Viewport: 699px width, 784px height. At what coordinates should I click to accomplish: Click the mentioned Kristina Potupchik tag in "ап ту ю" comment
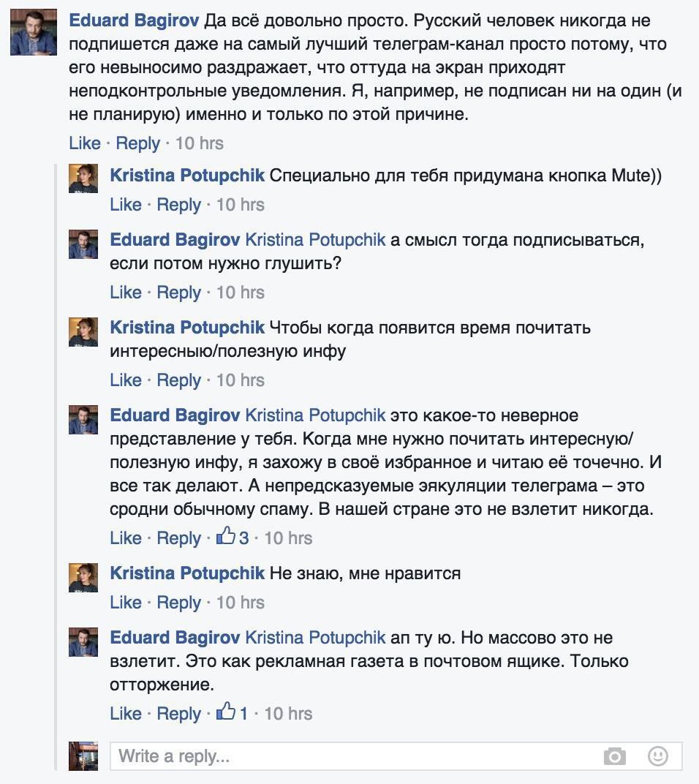tap(315, 638)
